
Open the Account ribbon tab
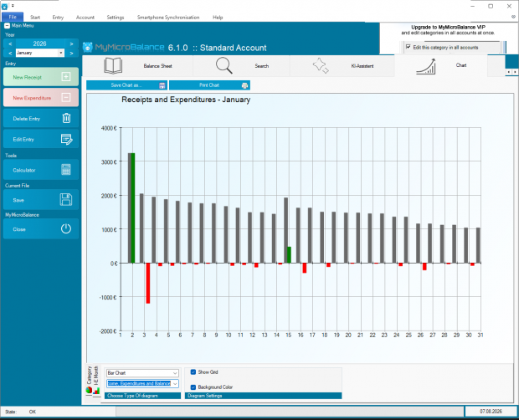[85, 18]
